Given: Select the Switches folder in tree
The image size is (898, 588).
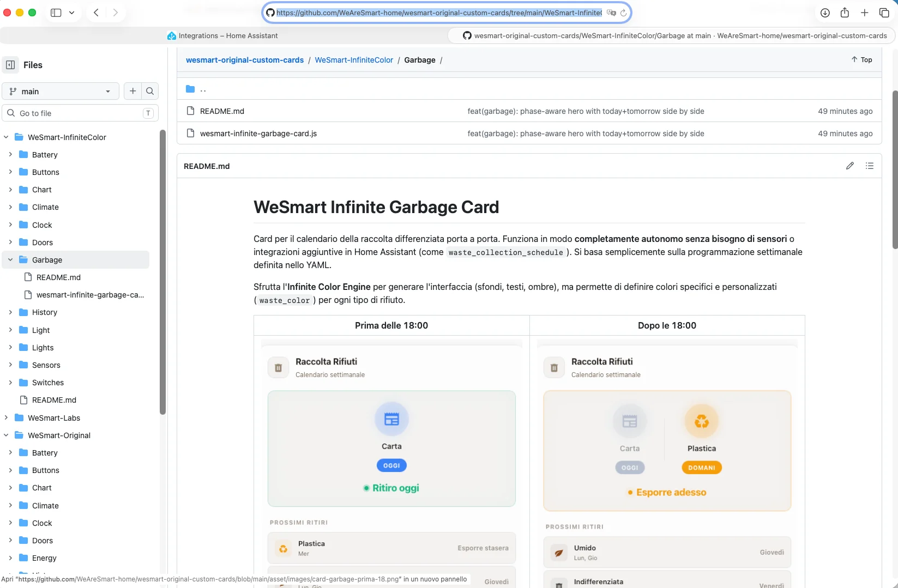Looking at the screenshot, I should coord(48,383).
